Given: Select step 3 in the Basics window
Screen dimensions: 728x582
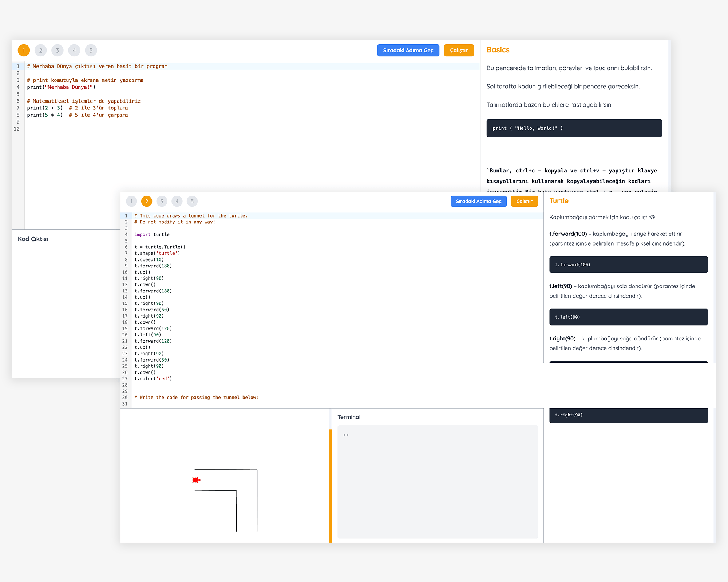Looking at the screenshot, I should (x=57, y=51).
